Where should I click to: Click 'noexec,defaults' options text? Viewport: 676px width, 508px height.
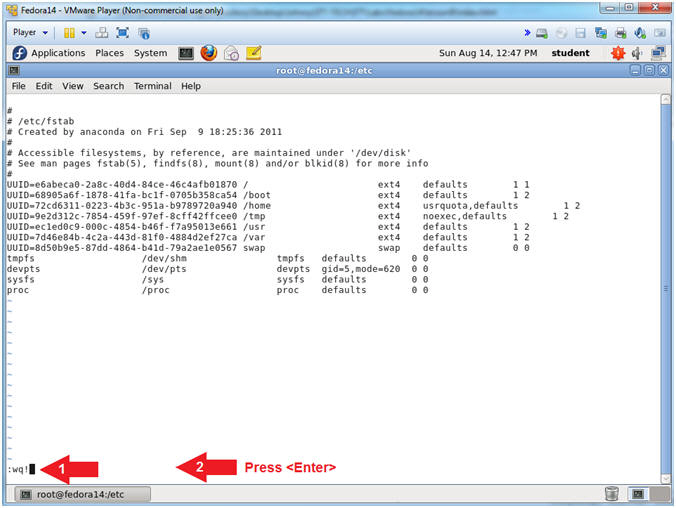pos(465,216)
